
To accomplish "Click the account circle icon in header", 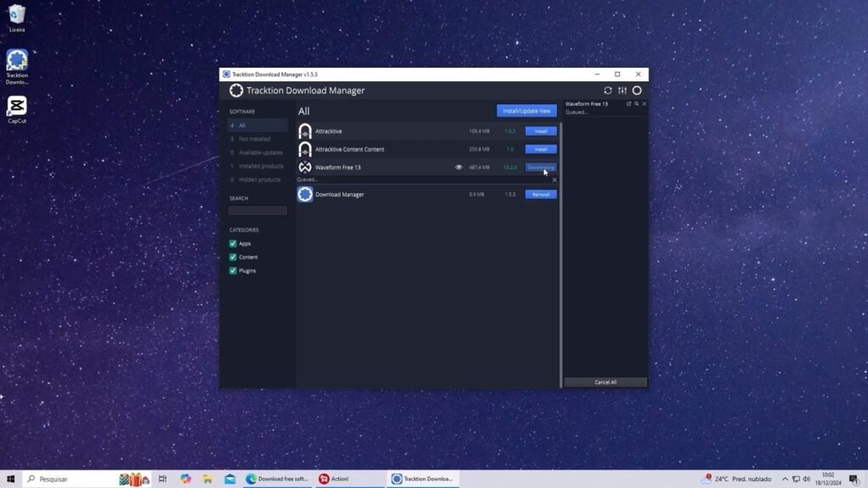I will (637, 91).
